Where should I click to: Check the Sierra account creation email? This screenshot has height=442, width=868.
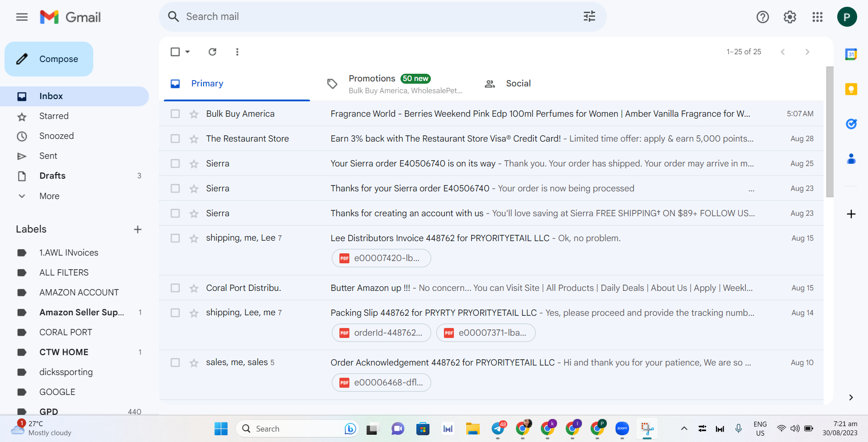click(175, 214)
